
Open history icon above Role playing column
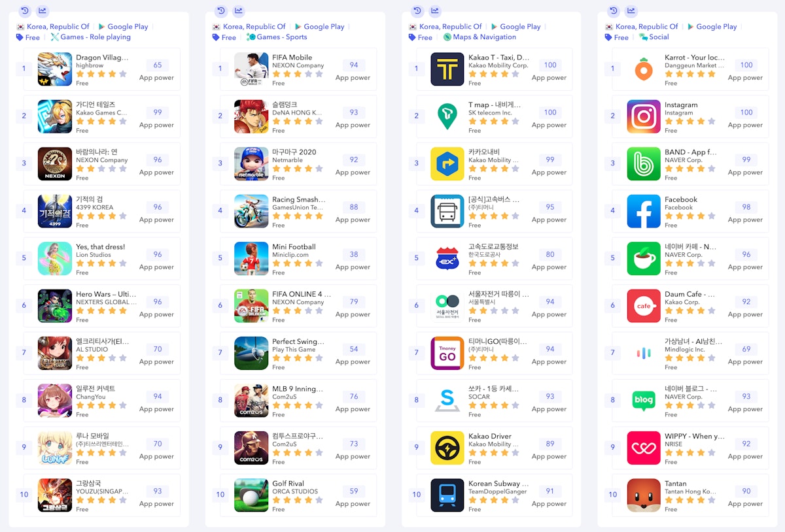pos(25,10)
